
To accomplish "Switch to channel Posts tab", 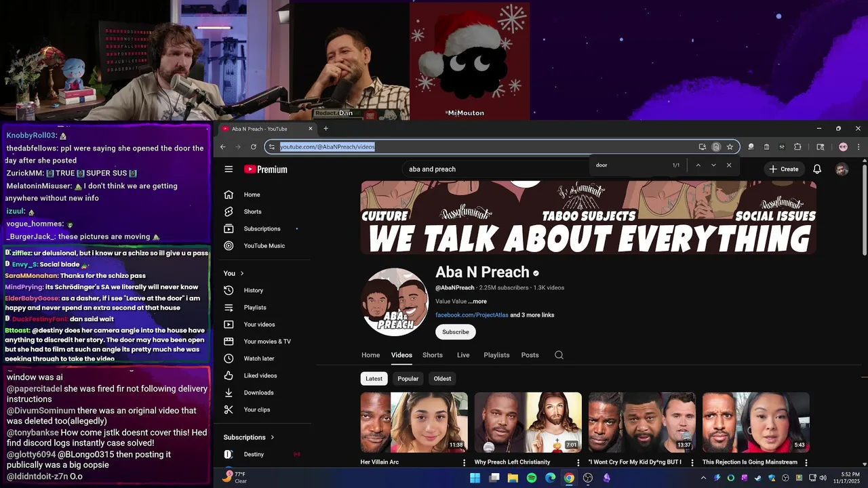I will pos(530,355).
